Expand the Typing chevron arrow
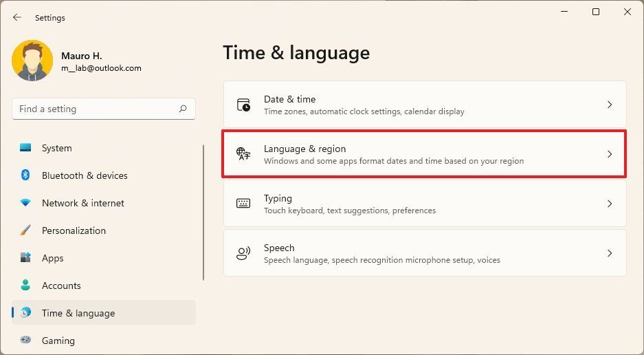The image size is (644, 355). click(610, 204)
